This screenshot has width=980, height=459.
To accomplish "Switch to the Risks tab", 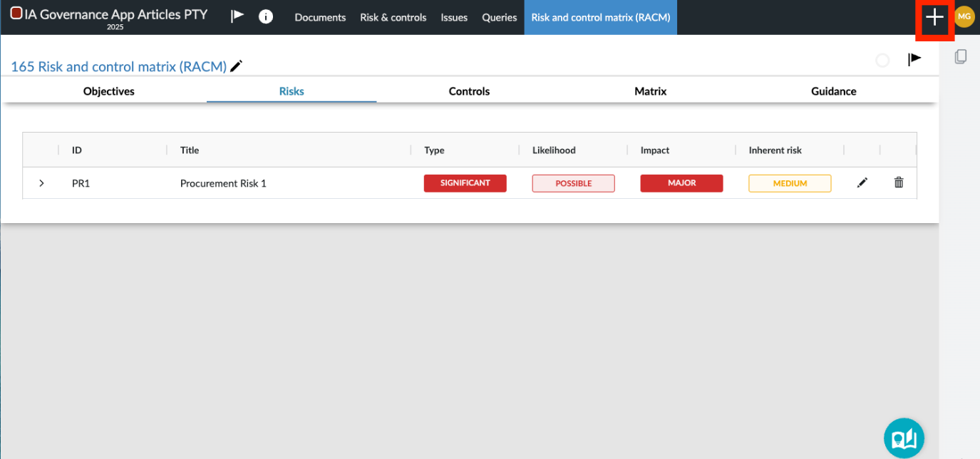I will [292, 91].
